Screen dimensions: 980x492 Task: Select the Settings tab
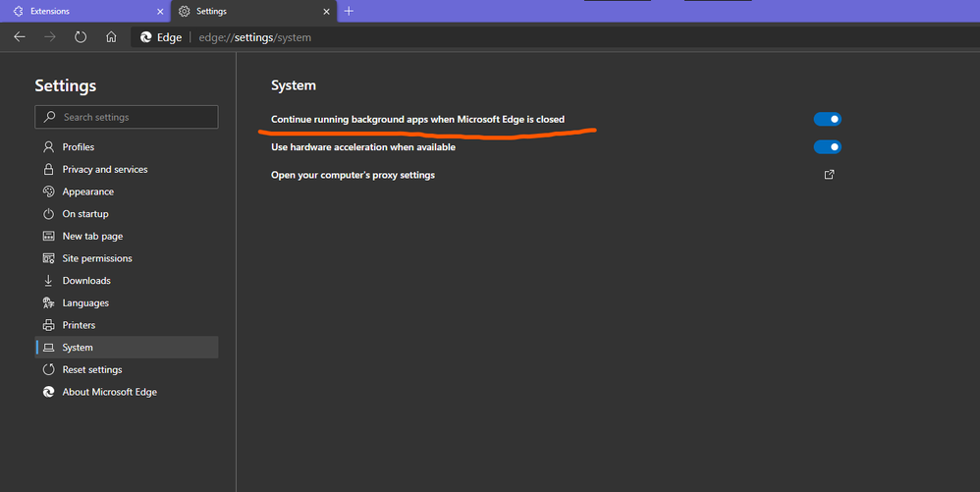point(253,11)
